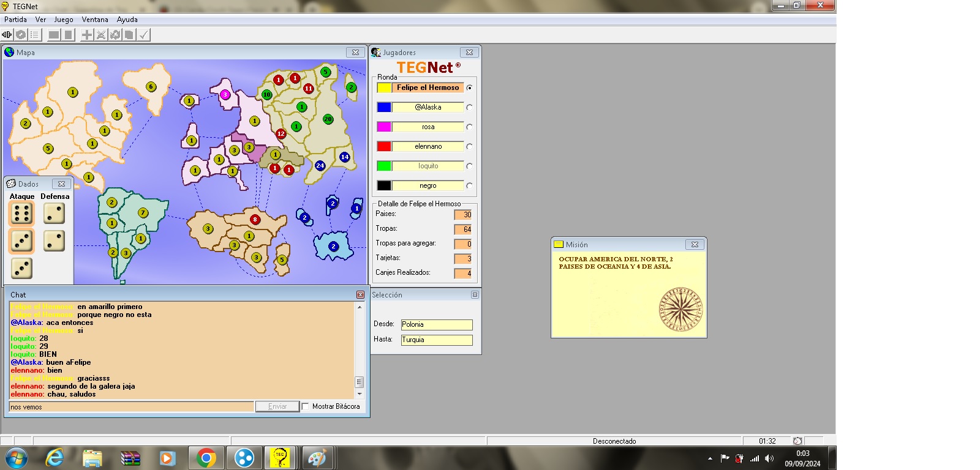Image resolution: width=980 pixels, height=470 pixels.
Task: Click the Windows Start button
Action: 17,458
